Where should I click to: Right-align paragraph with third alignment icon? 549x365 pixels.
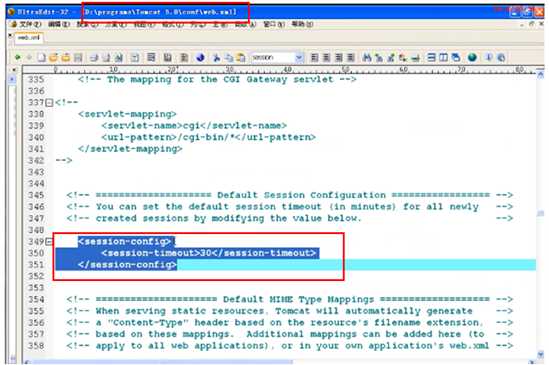(x=339, y=57)
